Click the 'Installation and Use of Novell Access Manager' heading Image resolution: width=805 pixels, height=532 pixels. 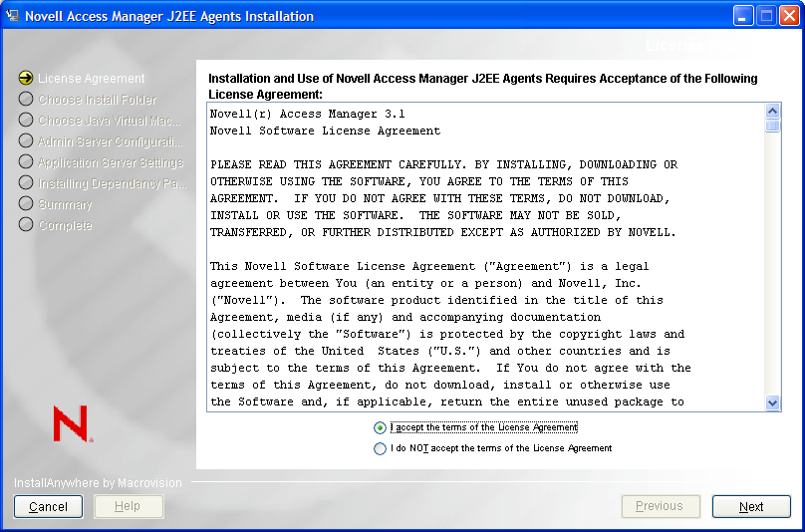(x=482, y=87)
